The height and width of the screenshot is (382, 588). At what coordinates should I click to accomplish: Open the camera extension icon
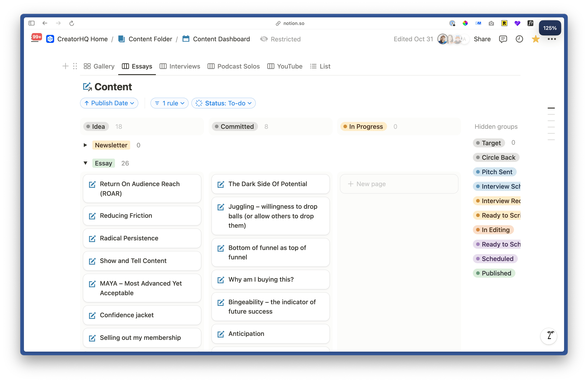pyautogui.click(x=491, y=23)
